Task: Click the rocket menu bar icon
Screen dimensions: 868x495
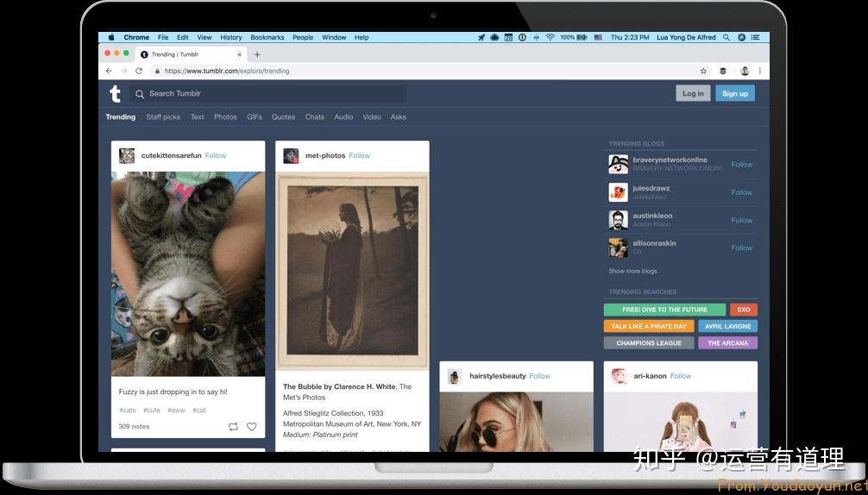Action: (x=481, y=37)
